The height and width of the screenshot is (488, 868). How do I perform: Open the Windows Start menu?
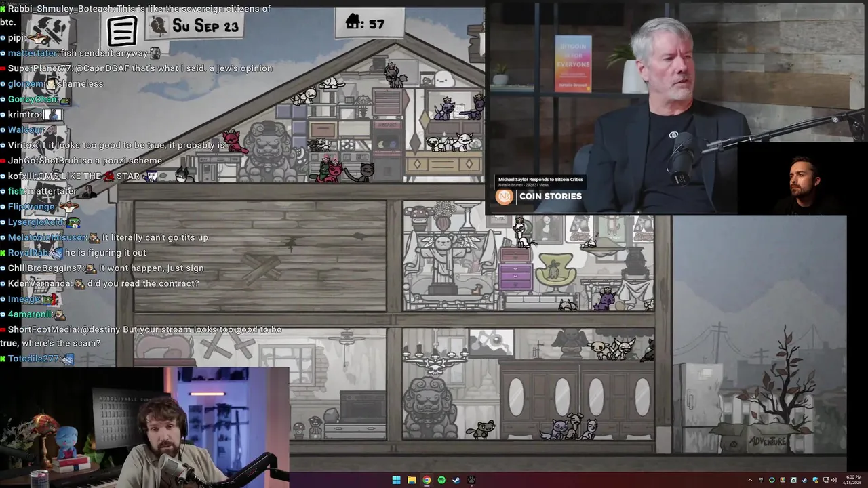[396, 480]
